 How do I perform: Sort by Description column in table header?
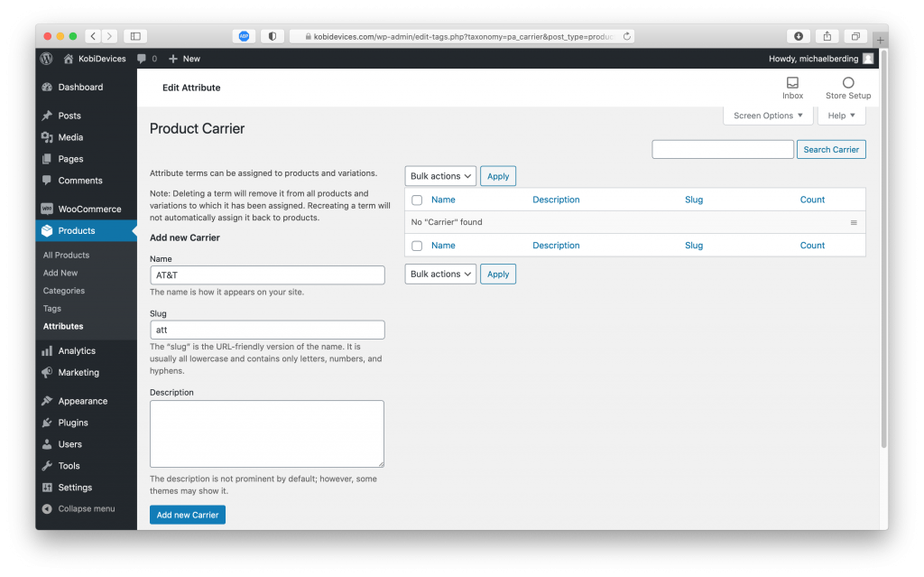[x=556, y=200]
